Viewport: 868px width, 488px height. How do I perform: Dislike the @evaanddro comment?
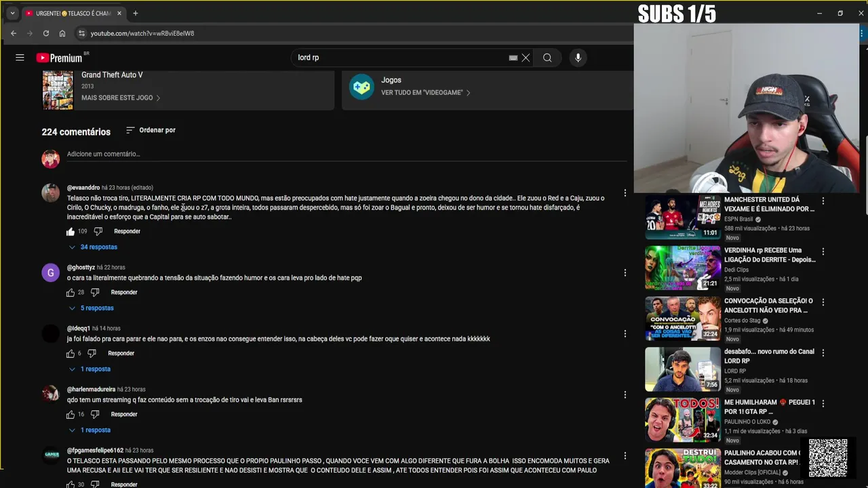(98, 231)
